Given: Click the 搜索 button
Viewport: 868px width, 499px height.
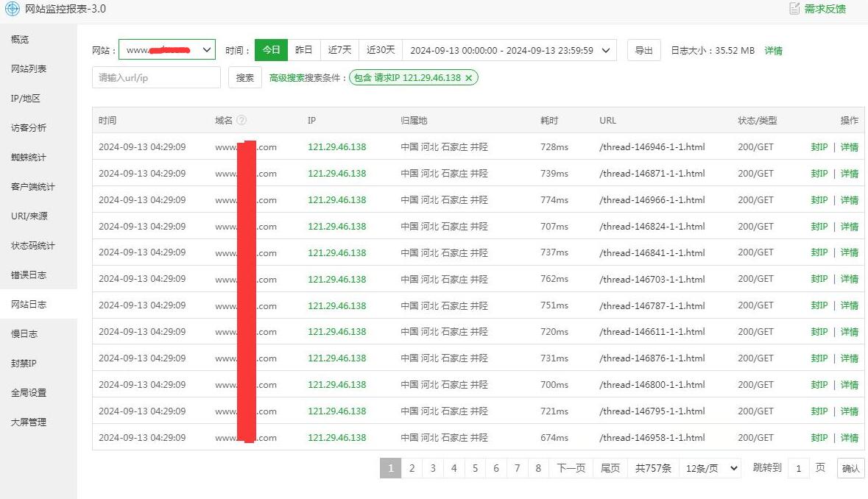Looking at the screenshot, I should [244, 77].
